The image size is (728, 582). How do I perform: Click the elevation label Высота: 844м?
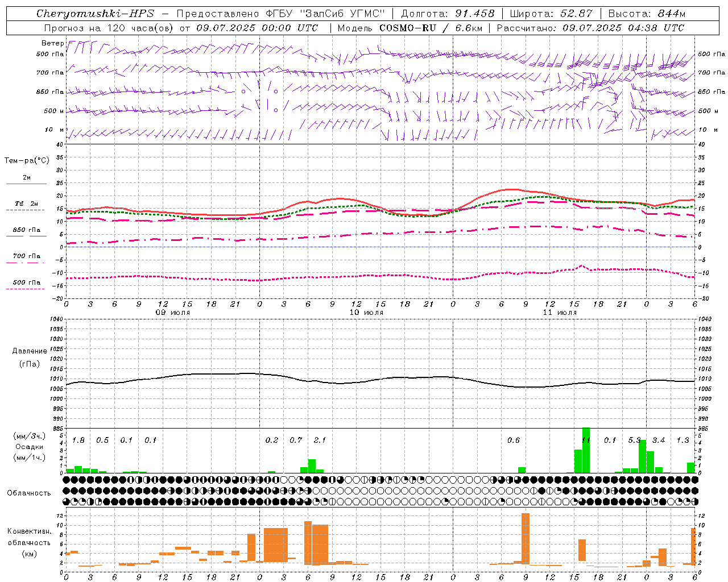click(647, 14)
